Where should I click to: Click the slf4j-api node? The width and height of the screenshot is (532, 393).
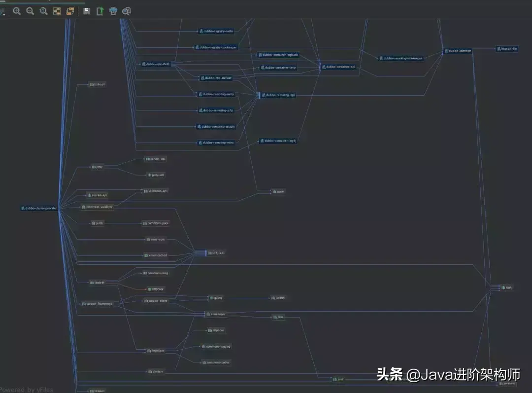click(216, 253)
